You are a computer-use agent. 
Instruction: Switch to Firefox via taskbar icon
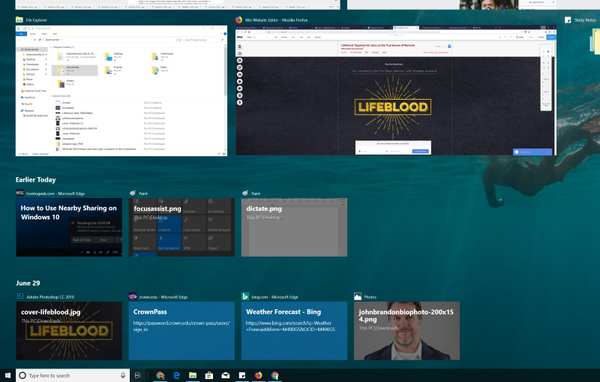[259, 375]
